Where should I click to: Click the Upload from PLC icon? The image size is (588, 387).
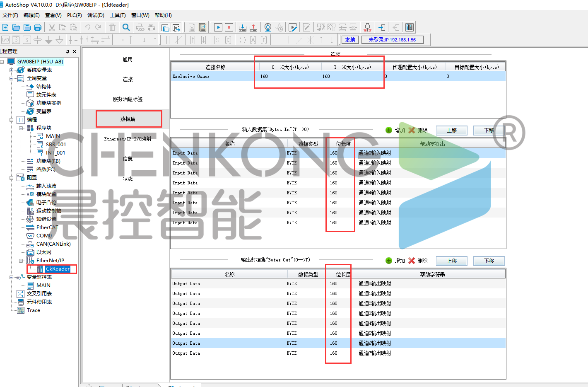253,27
